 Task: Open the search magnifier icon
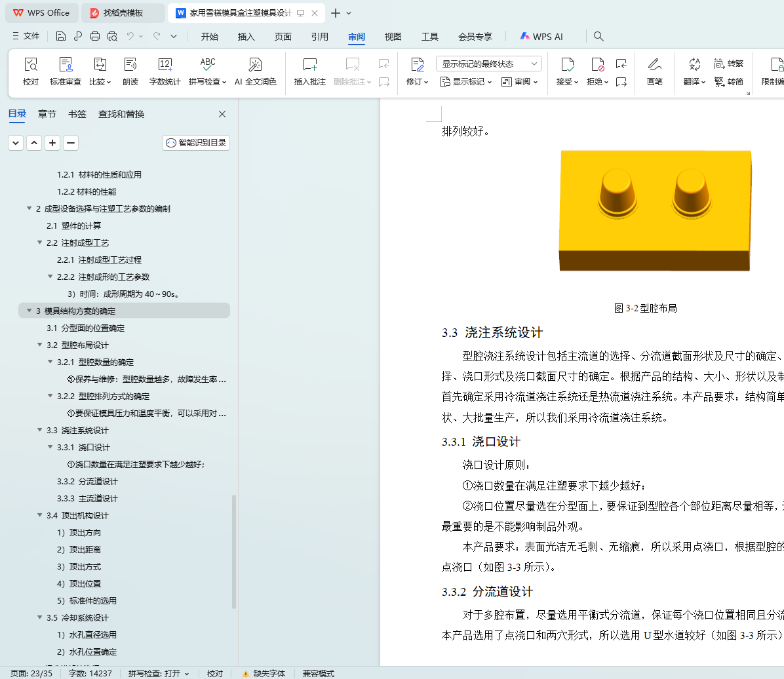pyautogui.click(x=598, y=36)
